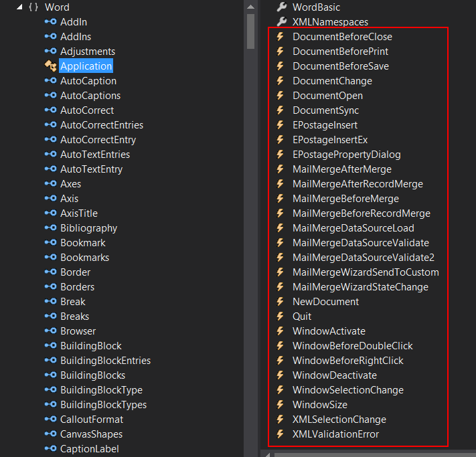
Task: Select the MailMergeDataSourceValidate2 event
Action: (x=364, y=258)
